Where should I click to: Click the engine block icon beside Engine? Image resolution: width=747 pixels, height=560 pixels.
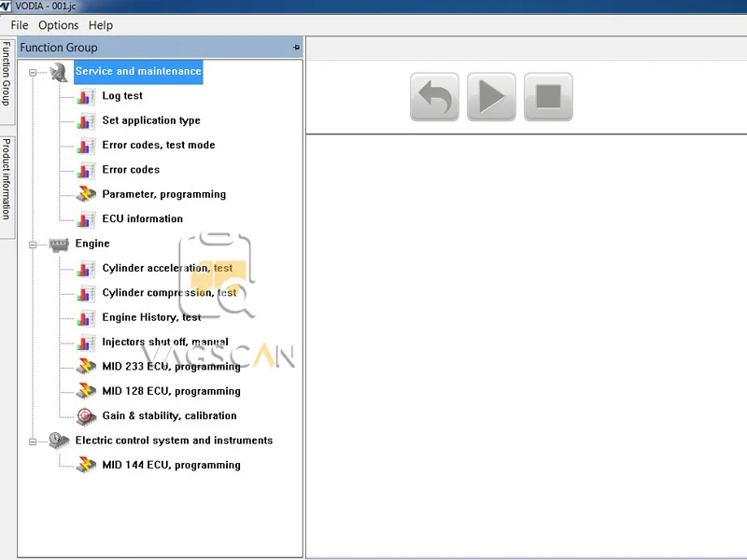[59, 245]
